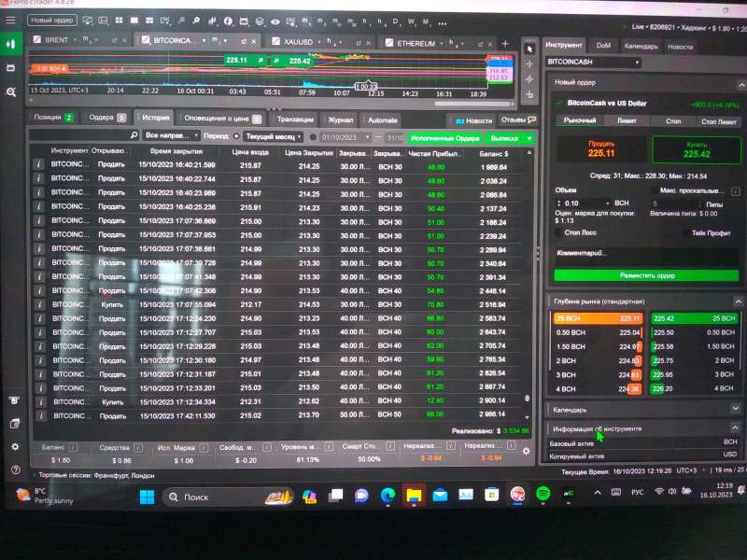Click the search magnifier in history filter
The width and height of the screenshot is (747, 560).
[134, 135]
